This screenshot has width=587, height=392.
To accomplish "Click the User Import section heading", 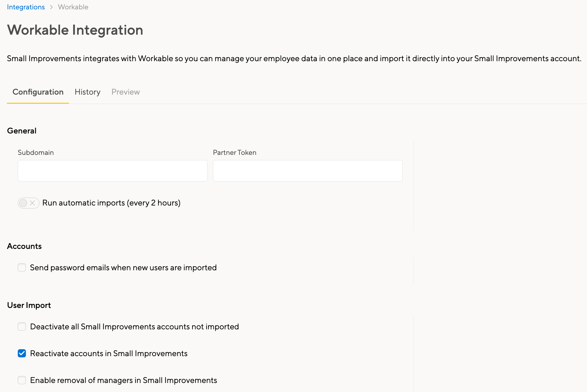I will click(29, 305).
